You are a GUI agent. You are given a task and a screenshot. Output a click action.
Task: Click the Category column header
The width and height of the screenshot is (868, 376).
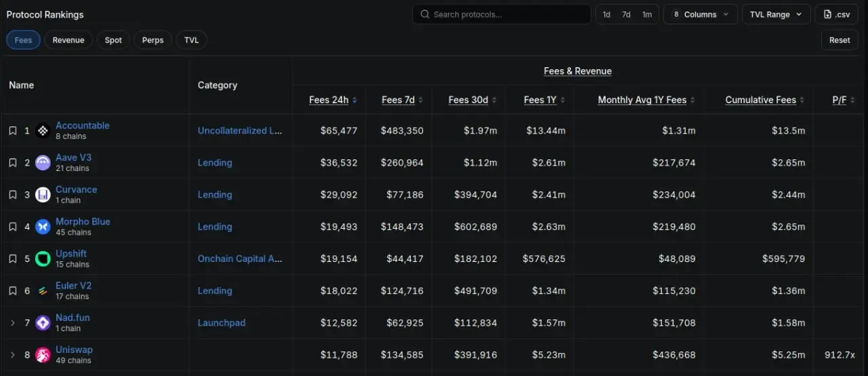point(218,86)
